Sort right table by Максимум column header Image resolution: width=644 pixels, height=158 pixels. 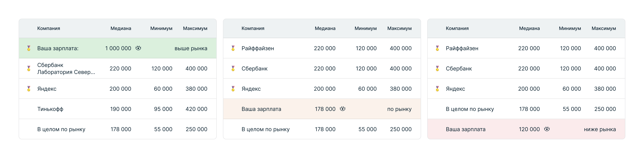click(x=604, y=28)
